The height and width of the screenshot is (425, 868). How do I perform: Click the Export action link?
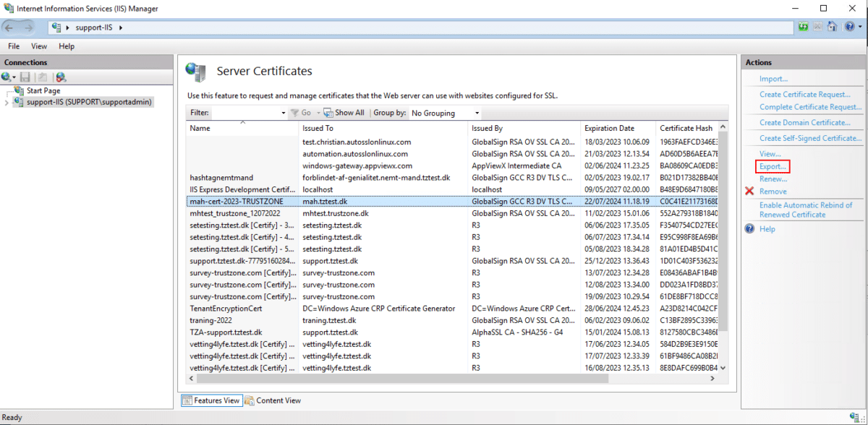[x=772, y=166]
